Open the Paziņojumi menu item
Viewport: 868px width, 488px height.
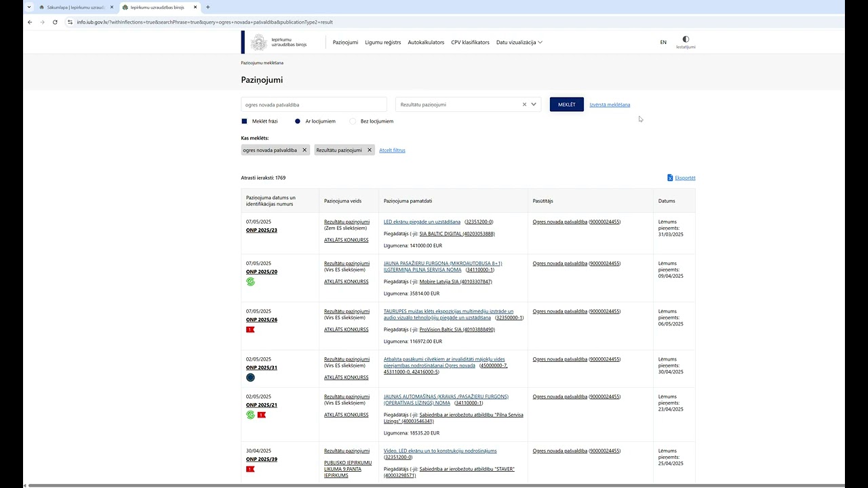tap(345, 42)
